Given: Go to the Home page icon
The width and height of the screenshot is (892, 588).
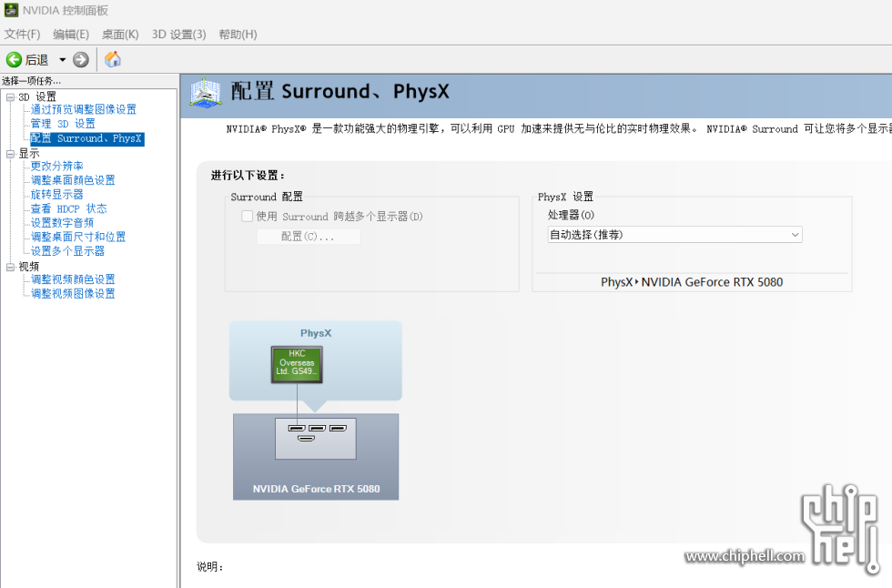Looking at the screenshot, I should coord(113,59).
